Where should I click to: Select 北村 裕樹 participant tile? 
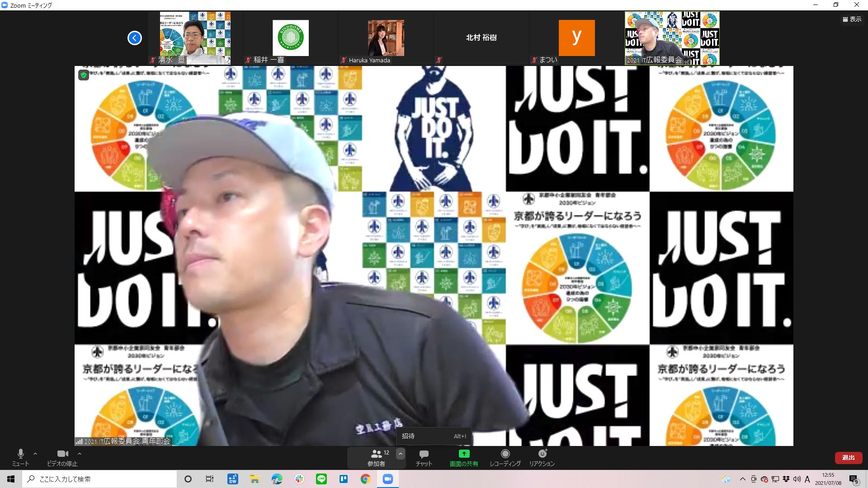481,38
